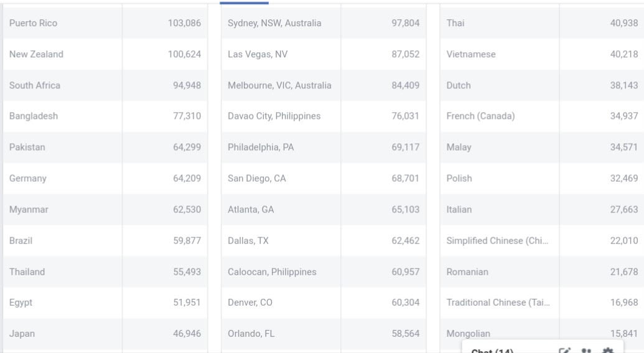This screenshot has height=353, width=644.
Task: Select the French (Canada) language row
Action: click(x=480, y=116)
